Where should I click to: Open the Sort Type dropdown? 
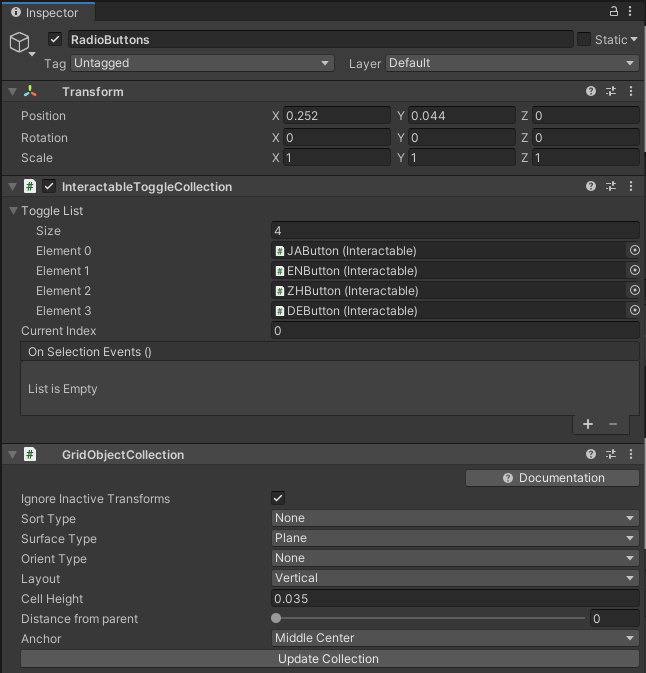pos(455,518)
